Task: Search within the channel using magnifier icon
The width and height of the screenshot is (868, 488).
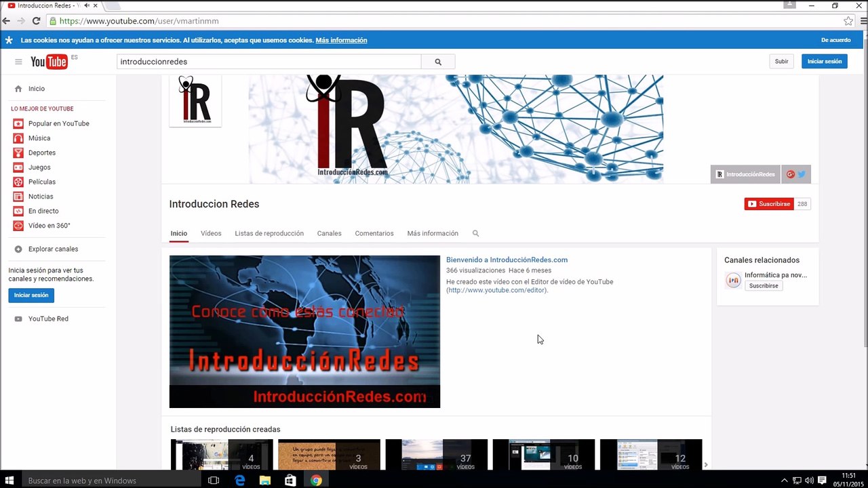Action: pos(475,233)
